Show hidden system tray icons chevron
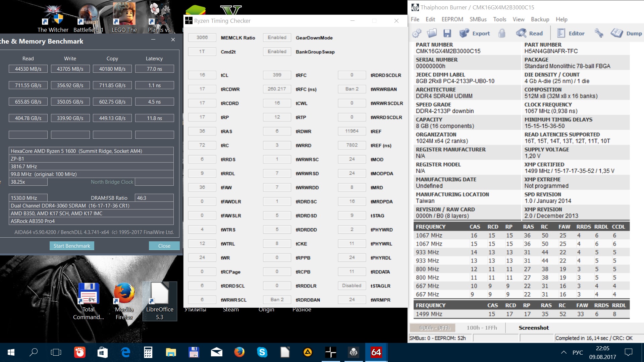 [x=564, y=352]
